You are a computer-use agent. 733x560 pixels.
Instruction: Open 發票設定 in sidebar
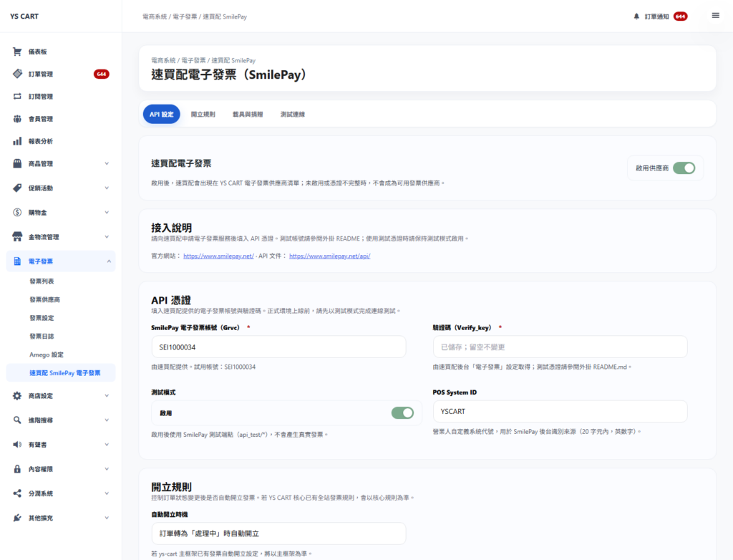pos(42,318)
